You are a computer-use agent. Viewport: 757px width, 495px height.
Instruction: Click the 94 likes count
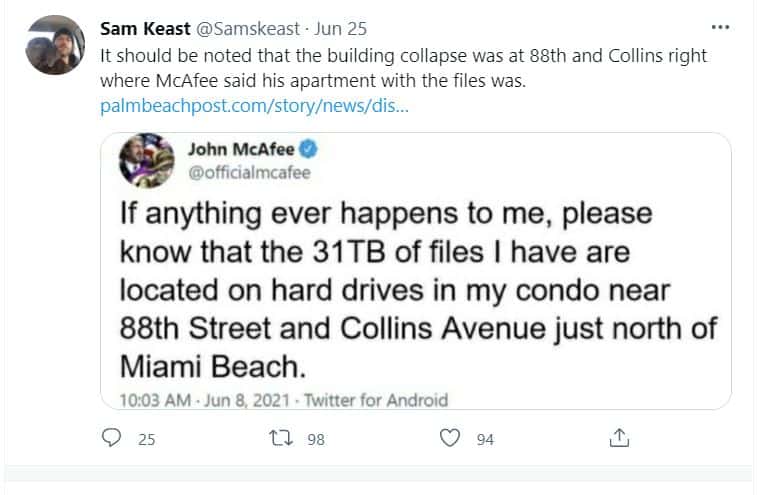point(485,439)
